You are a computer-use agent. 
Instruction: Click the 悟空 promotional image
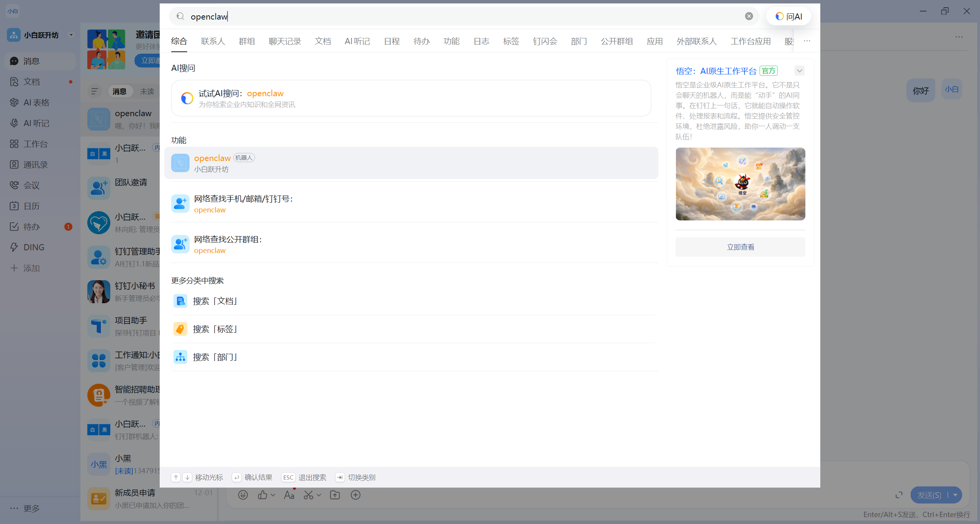[x=740, y=184]
